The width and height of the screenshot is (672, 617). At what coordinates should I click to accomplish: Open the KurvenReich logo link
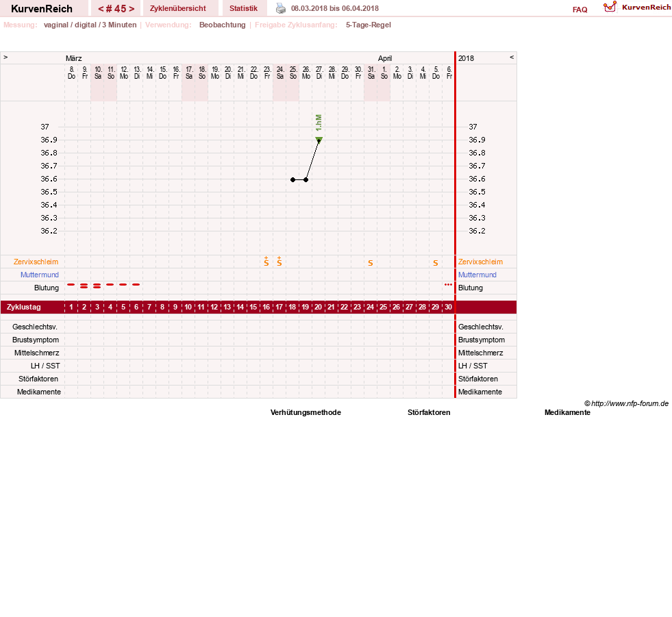coord(636,8)
